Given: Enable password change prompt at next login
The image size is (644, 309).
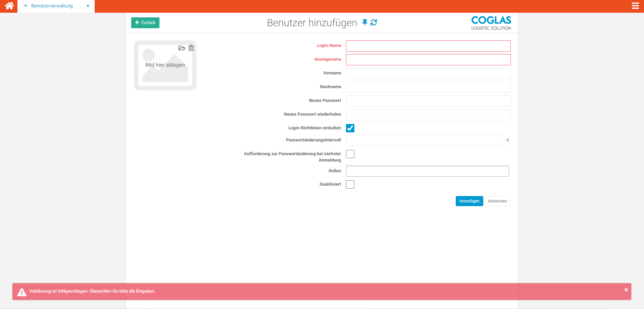Looking at the screenshot, I should 350,154.
